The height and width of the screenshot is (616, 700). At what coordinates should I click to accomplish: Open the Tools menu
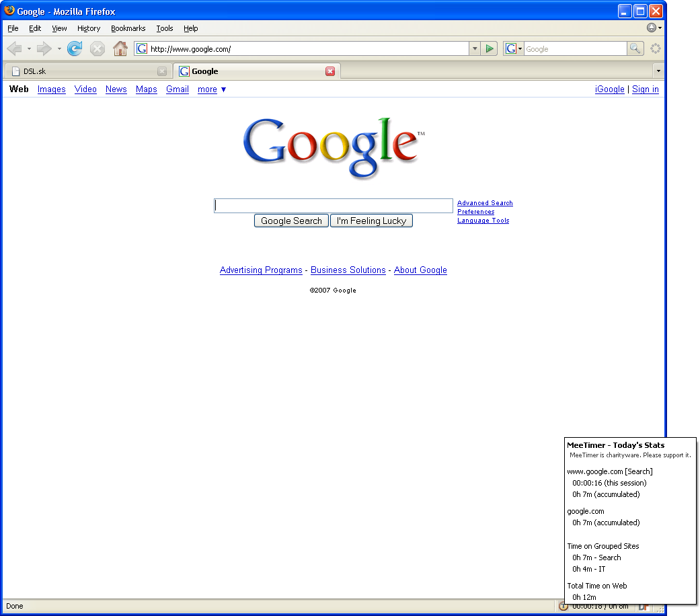tap(165, 28)
